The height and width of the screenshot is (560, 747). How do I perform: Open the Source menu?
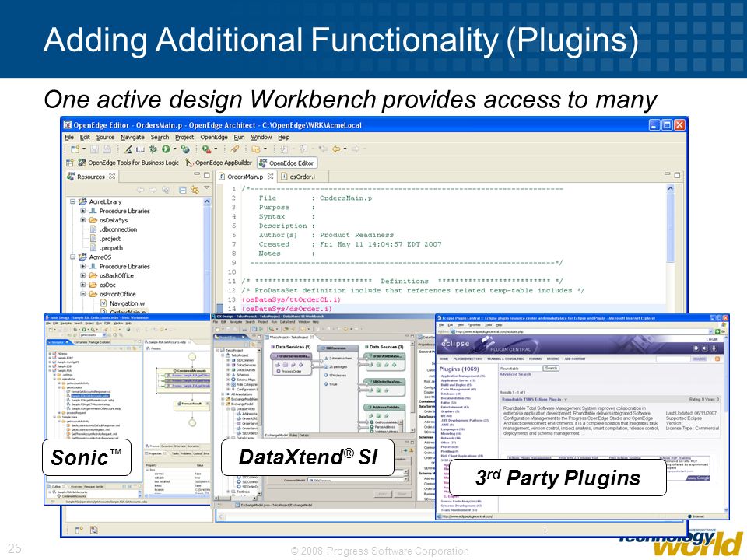(105, 137)
